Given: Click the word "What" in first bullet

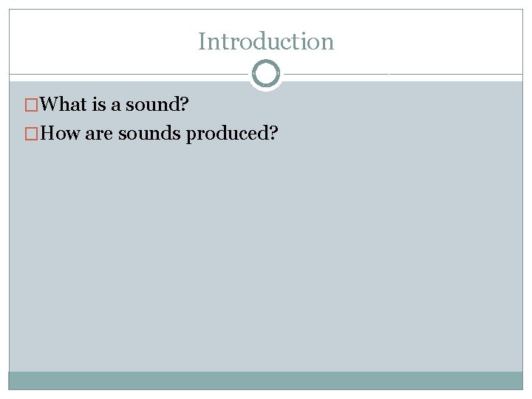Looking at the screenshot, I should (63, 103).
